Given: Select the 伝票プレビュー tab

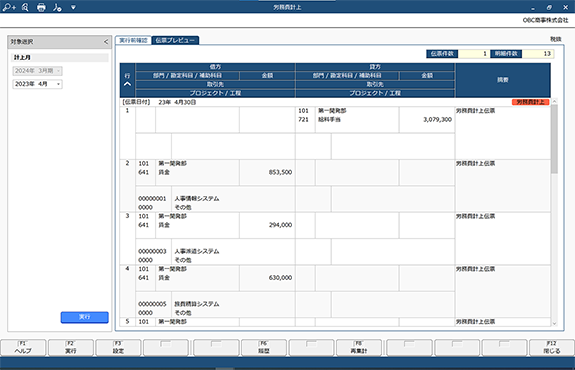Looking at the screenshot, I should [x=175, y=40].
